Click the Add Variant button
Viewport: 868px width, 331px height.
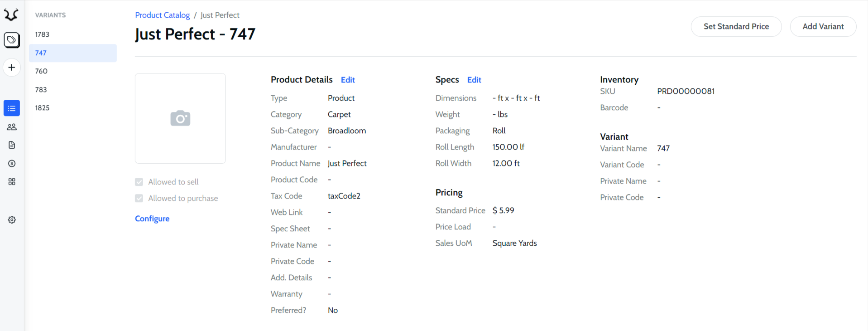tap(823, 26)
